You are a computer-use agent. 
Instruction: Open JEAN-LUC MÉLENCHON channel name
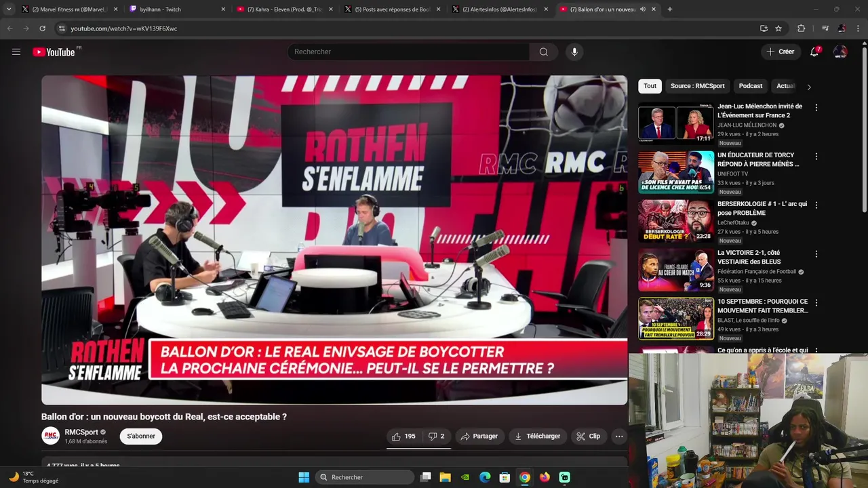(747, 125)
